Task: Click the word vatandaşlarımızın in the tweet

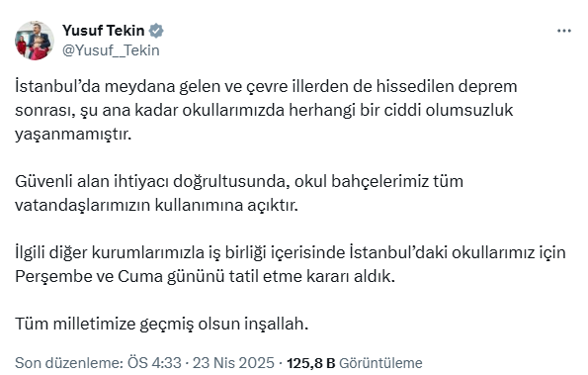Action: 83,206
